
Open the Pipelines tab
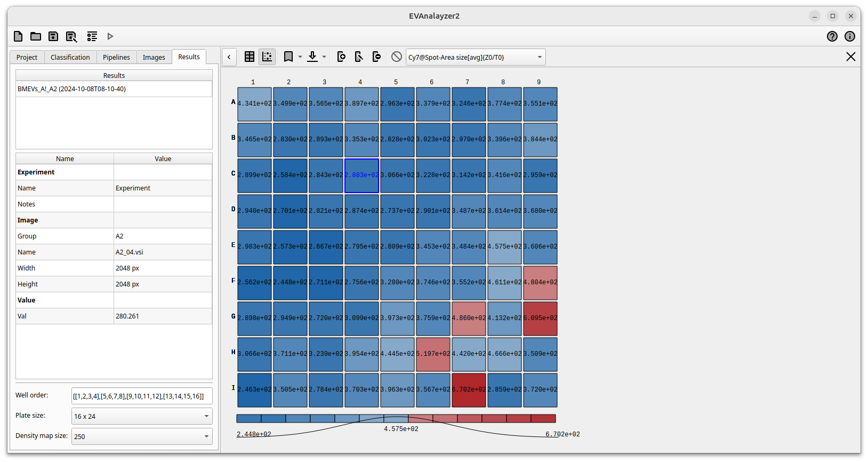click(116, 57)
